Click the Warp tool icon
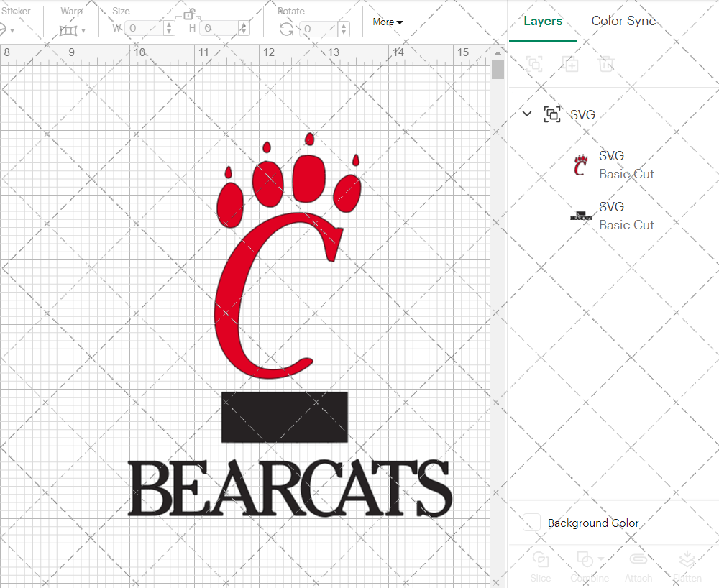Screen dimensions: 719x588 pyautogui.click(x=68, y=29)
